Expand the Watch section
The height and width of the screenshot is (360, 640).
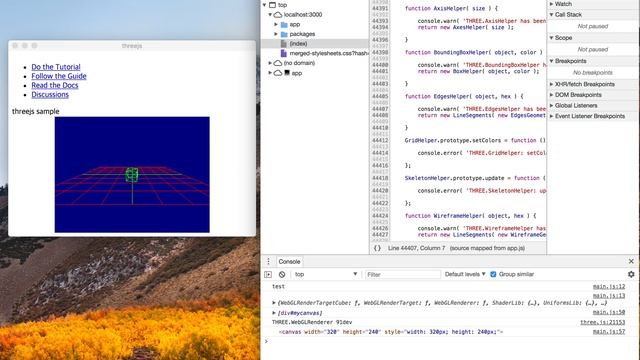pos(551,4)
